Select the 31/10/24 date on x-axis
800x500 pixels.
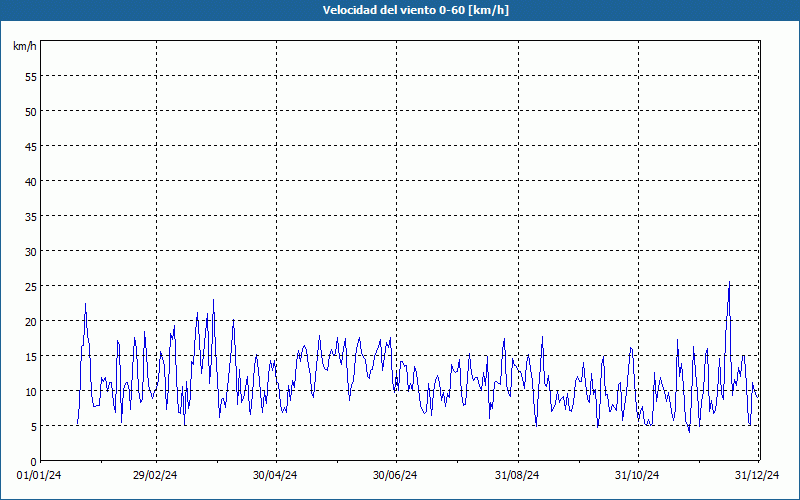pos(638,475)
